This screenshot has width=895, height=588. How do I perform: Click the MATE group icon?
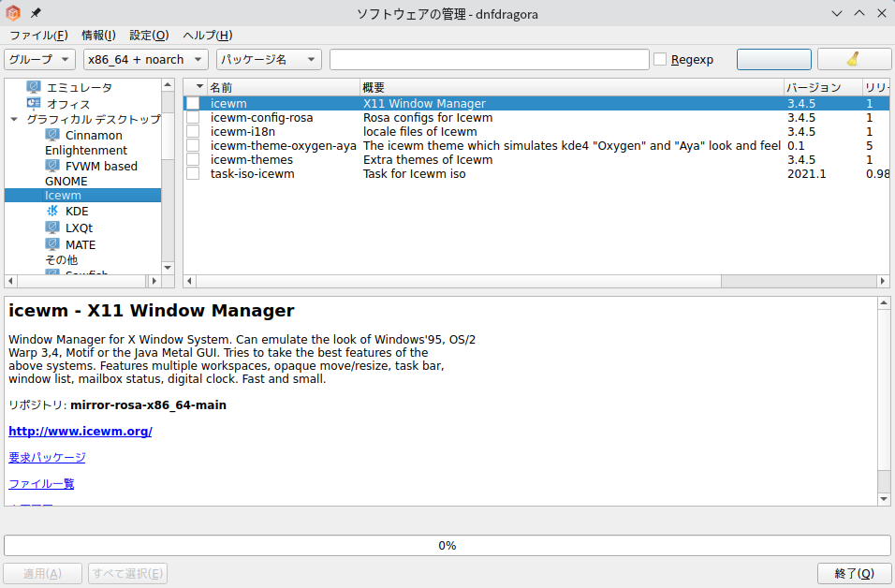click(52, 244)
